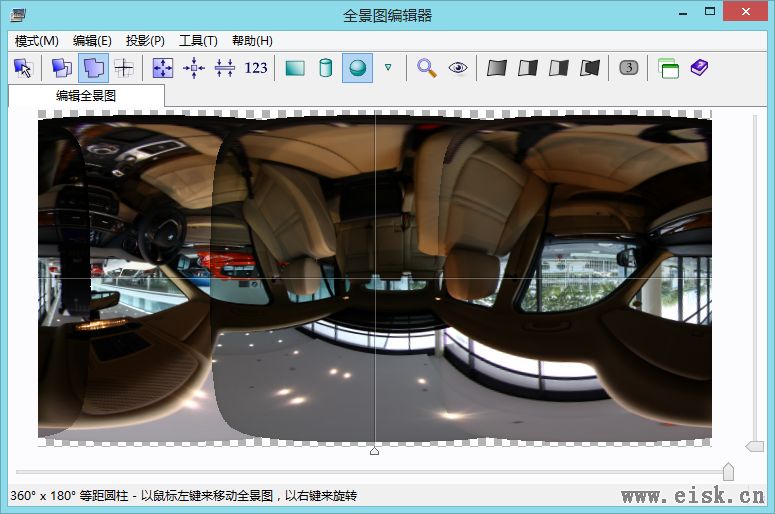The height and width of the screenshot is (514, 775).
Task: Expand the projection dropdown triangle
Action: (388, 68)
